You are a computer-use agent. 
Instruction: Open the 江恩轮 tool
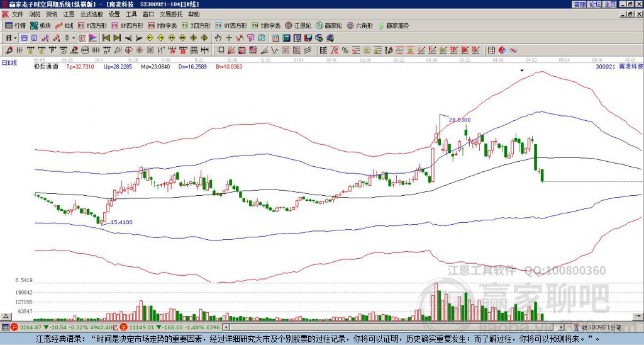(299, 25)
